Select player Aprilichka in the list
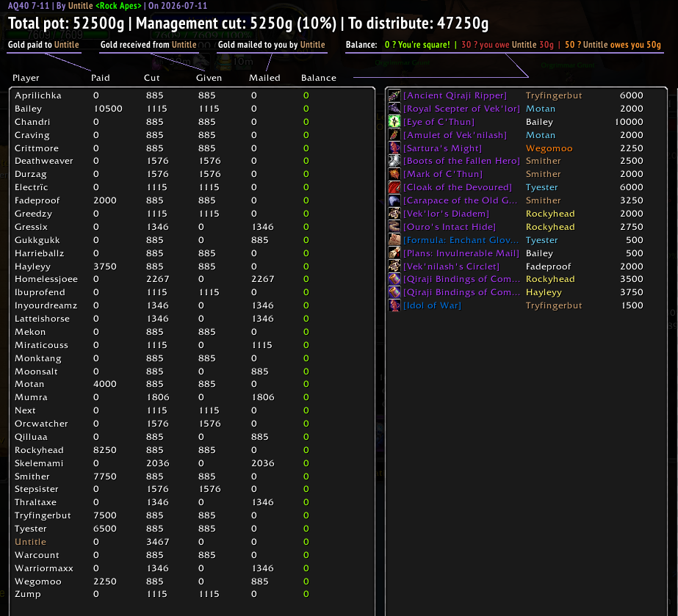The width and height of the screenshot is (678, 616). [x=38, y=95]
